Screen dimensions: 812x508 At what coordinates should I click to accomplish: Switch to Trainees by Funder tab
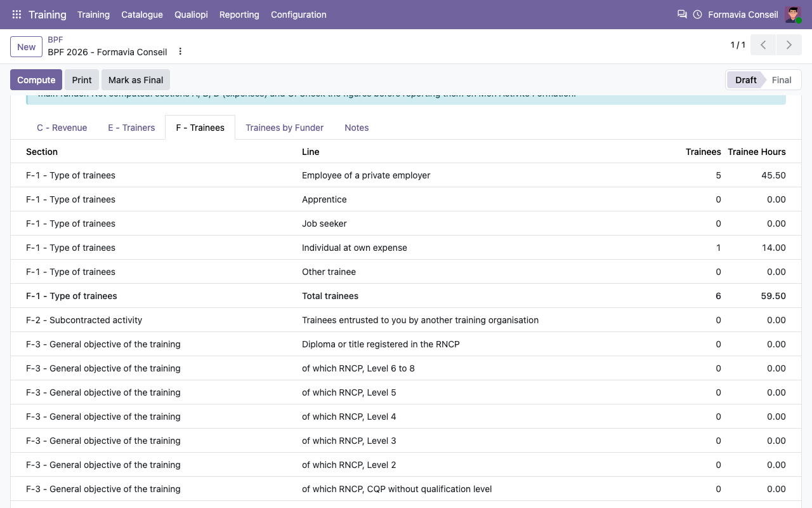285,128
